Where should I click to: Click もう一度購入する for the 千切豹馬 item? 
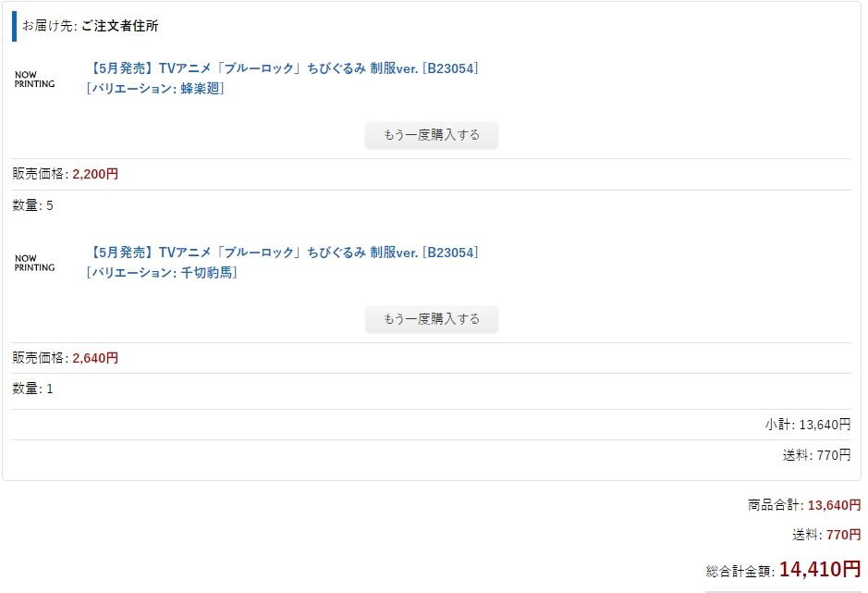click(432, 319)
